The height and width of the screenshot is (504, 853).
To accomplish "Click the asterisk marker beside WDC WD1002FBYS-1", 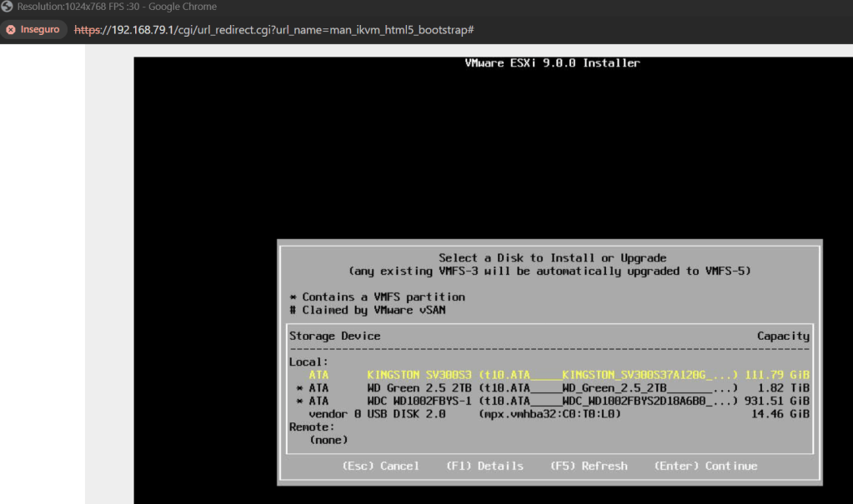I will [x=299, y=401].
